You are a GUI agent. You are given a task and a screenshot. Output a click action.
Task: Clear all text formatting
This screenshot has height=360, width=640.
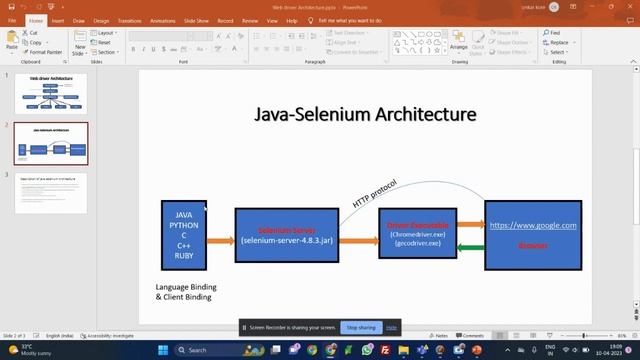coord(241,36)
